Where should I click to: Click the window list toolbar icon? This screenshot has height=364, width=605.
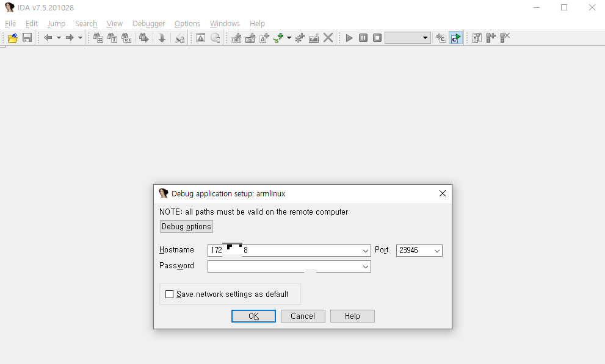477,38
